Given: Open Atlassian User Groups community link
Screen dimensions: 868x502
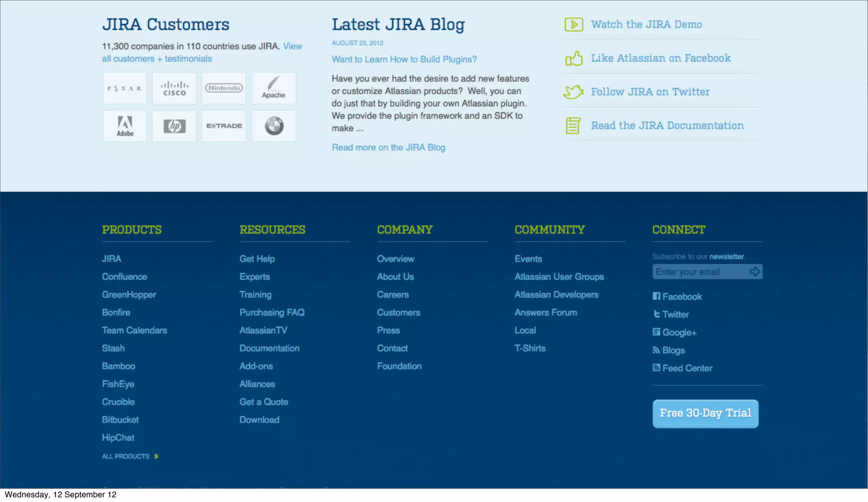Looking at the screenshot, I should pos(559,276).
